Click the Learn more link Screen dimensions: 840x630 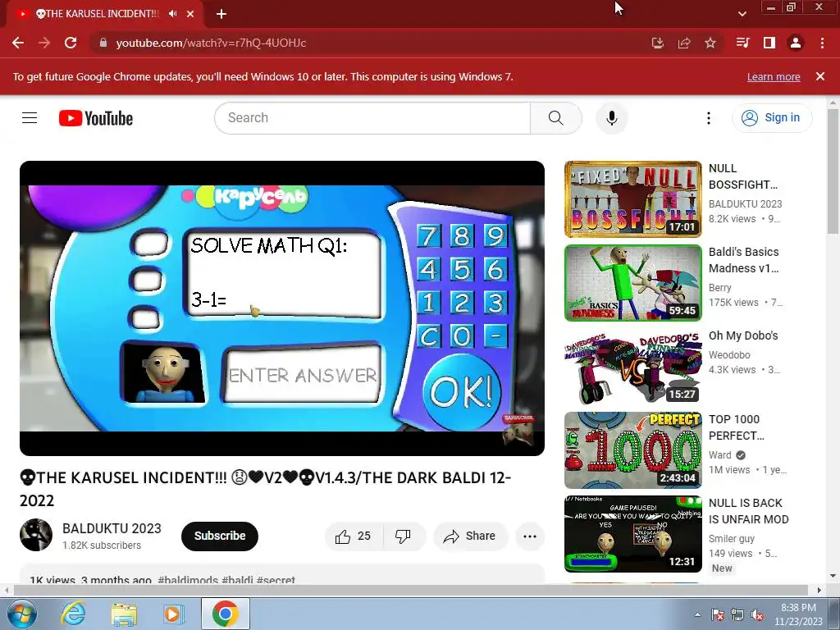click(774, 76)
